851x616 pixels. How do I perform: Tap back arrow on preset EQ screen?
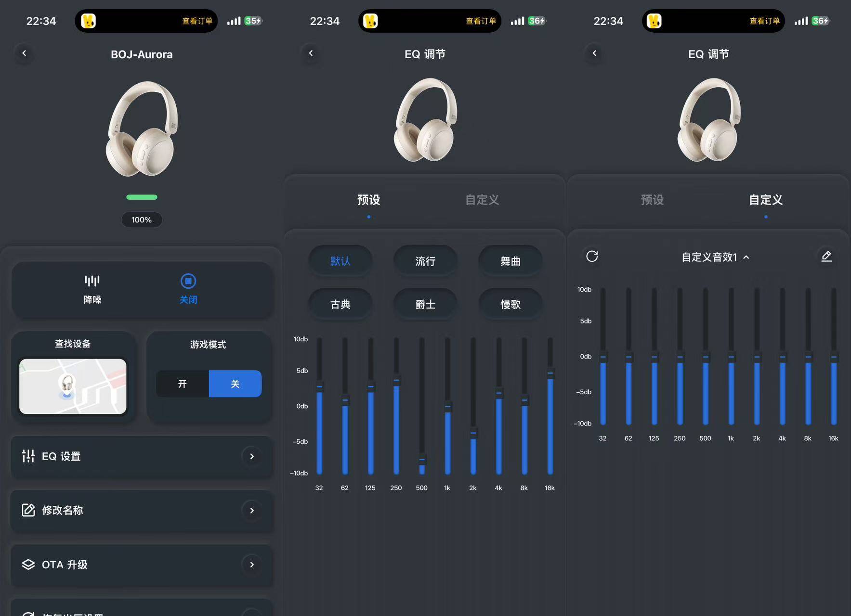311,53
